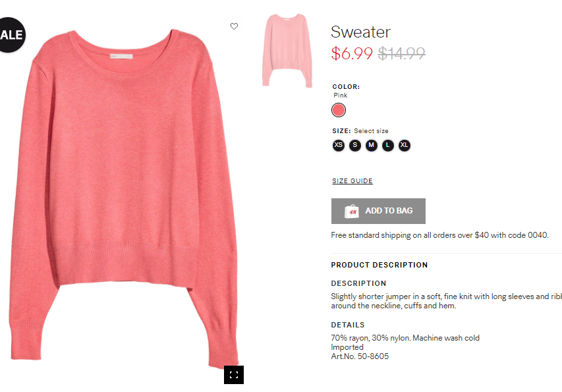Screen dimensions: 562x392
Task: Click the red $6.99 sale price
Action: tap(352, 54)
